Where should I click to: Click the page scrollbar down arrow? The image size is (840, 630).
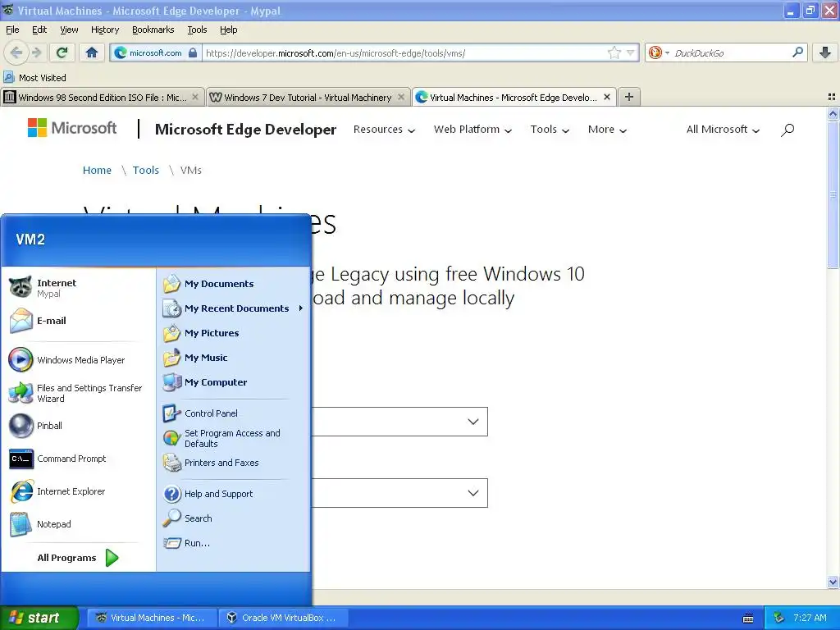click(x=833, y=582)
